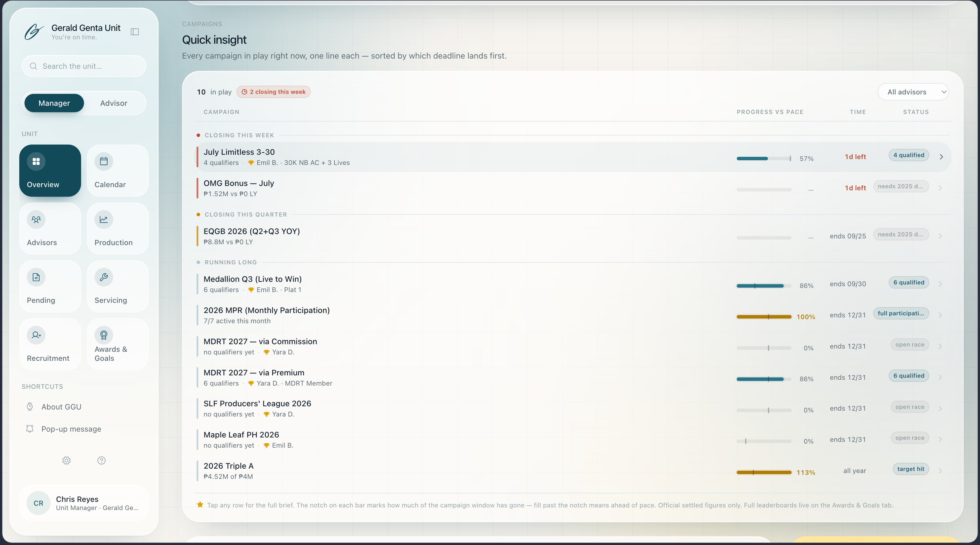
Task: Click the star icon in footer note
Action: pos(200,505)
